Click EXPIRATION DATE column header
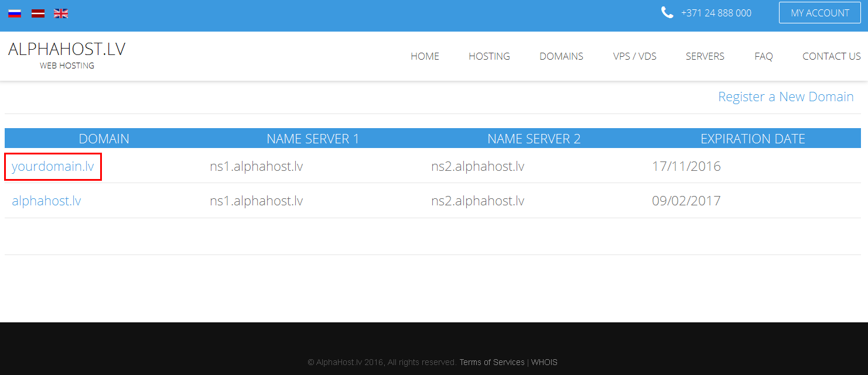 [x=753, y=139]
